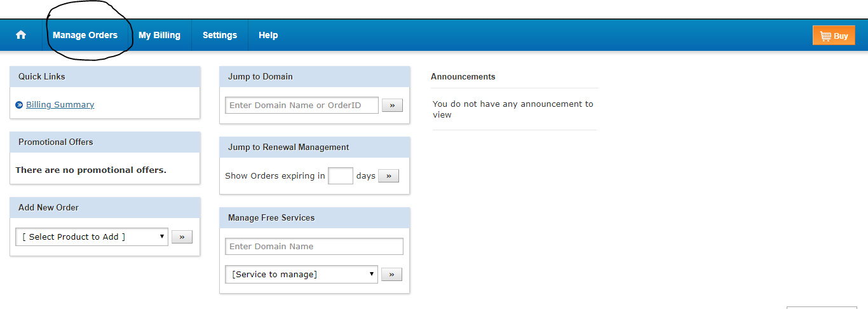Click the Promotional Offers panel header
Screen dimensions: 868x309
105,142
